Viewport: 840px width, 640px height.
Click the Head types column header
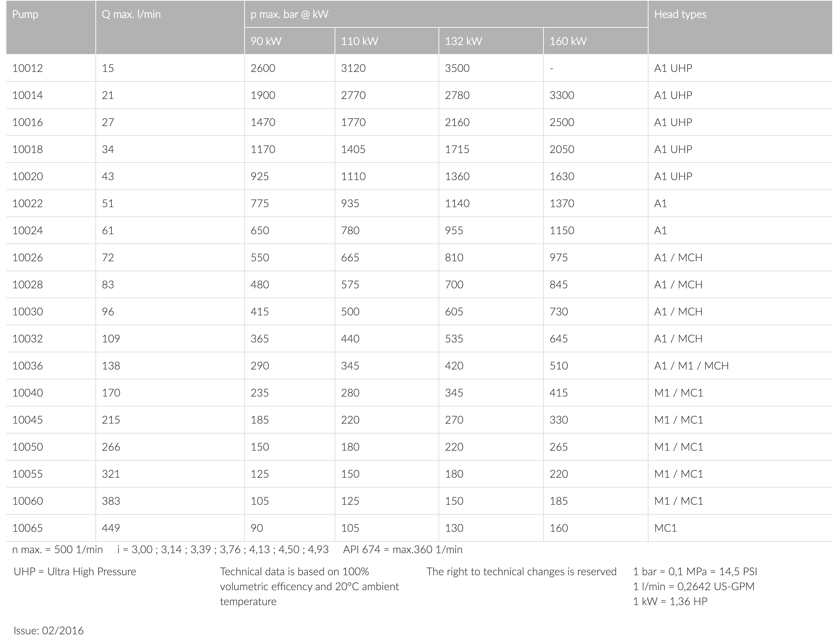[680, 15]
